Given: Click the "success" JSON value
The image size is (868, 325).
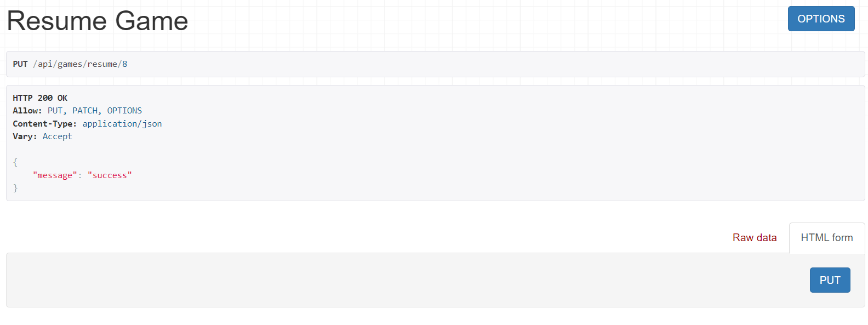Looking at the screenshot, I should coord(110,175).
